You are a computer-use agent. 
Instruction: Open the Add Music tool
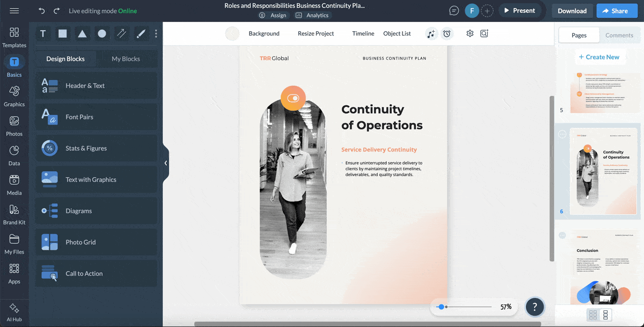coord(431,33)
